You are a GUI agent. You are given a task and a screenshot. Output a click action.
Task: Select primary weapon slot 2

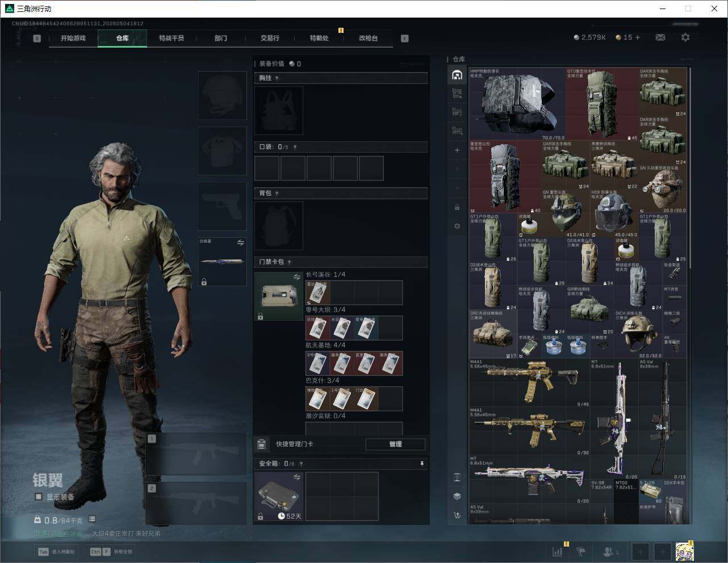[196, 503]
